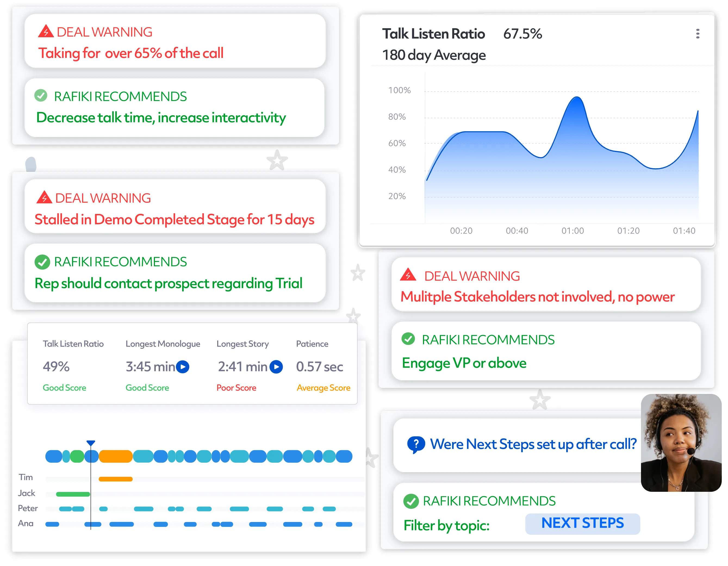This screenshot has width=728, height=566.
Task: Click the Longest Story column heading
Action: (243, 344)
